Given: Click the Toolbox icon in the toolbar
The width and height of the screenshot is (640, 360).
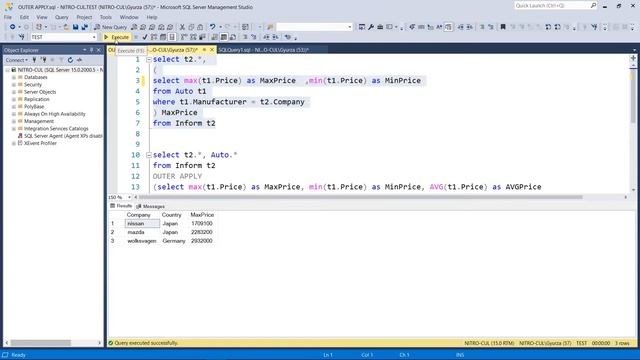Looking at the screenshot, I should pyautogui.click(x=380, y=27).
